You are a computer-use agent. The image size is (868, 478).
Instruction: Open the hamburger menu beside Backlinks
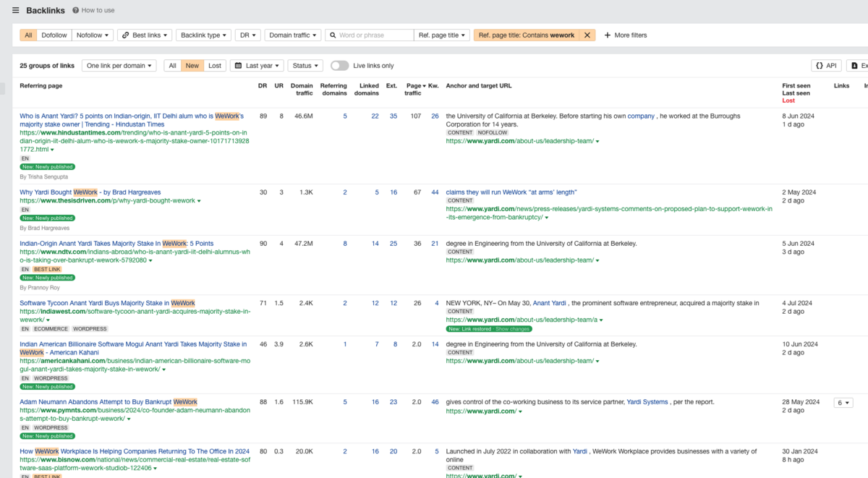(16, 11)
